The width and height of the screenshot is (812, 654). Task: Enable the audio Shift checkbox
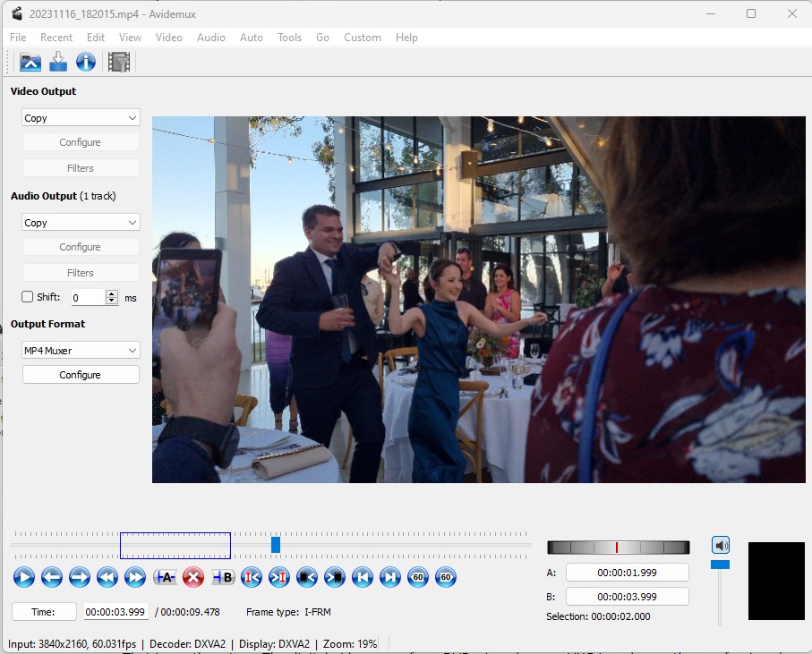[x=27, y=297]
